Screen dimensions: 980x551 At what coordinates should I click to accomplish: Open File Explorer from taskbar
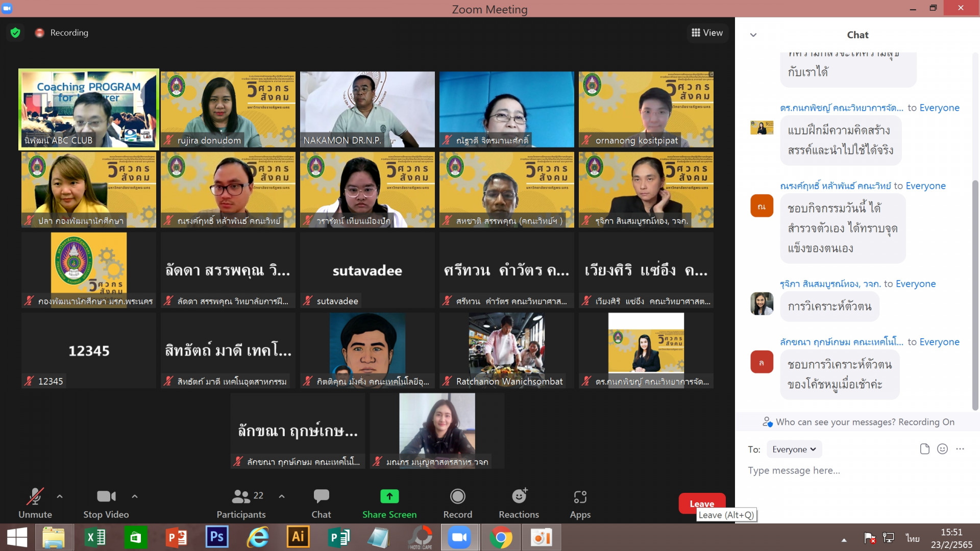tap(54, 537)
